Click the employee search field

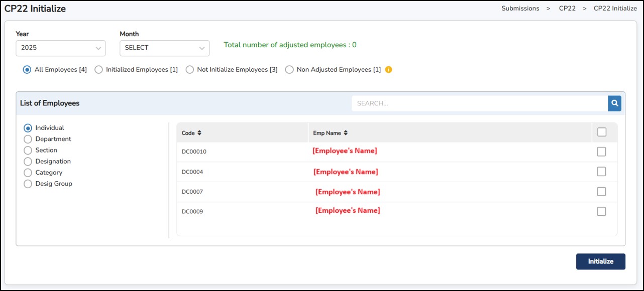tap(479, 103)
